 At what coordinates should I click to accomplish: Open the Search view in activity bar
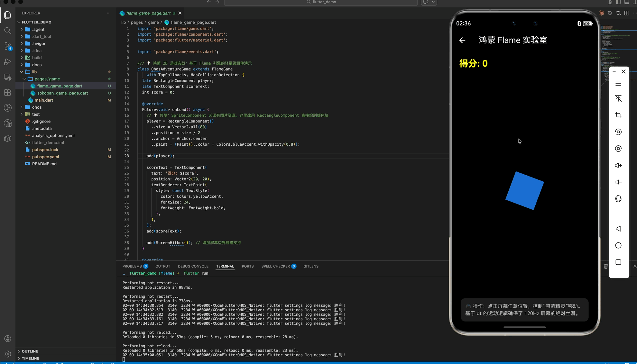pyautogui.click(x=8, y=31)
